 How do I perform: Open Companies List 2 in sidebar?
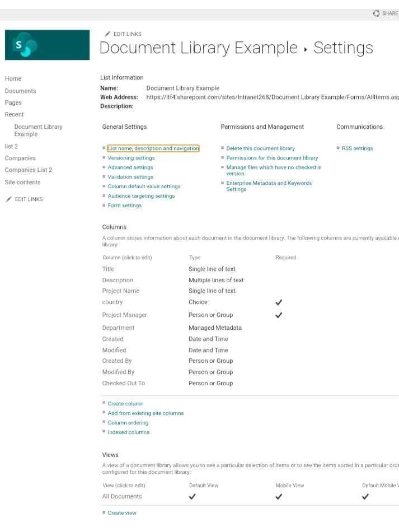point(29,170)
